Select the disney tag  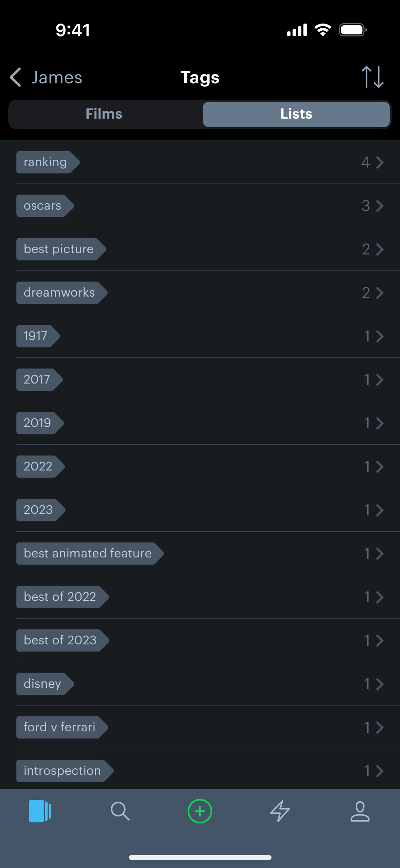42,684
